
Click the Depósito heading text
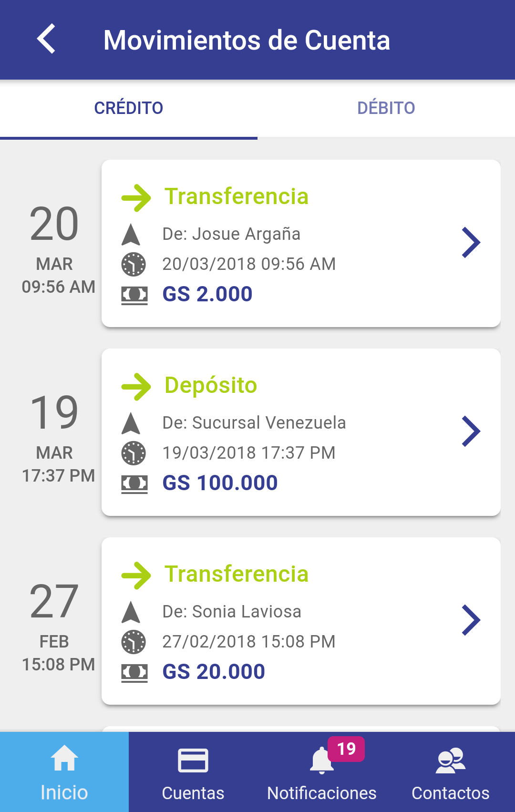211,385
